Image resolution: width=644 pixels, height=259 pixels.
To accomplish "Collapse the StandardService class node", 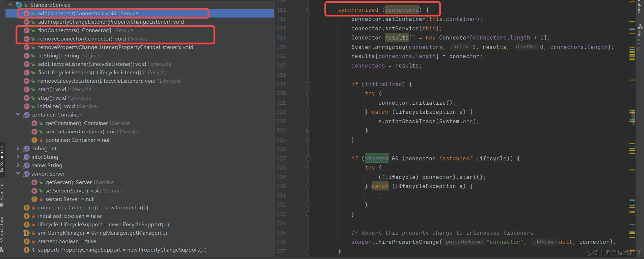I will click(10, 5).
